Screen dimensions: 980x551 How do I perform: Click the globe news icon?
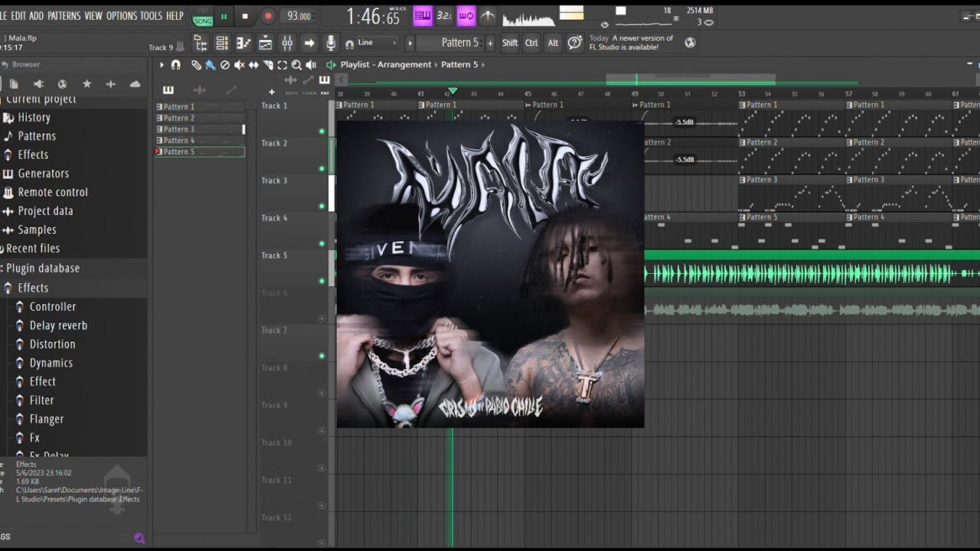click(690, 43)
